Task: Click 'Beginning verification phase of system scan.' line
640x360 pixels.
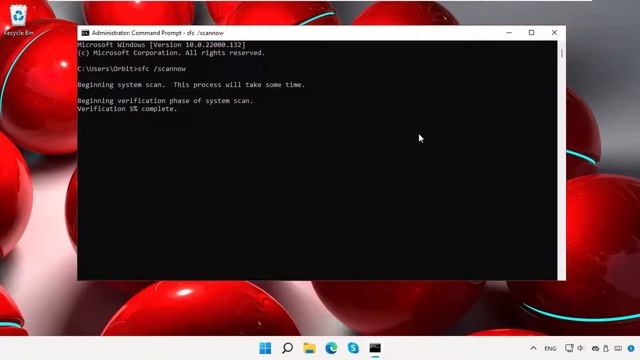Action: pyautogui.click(x=165, y=101)
